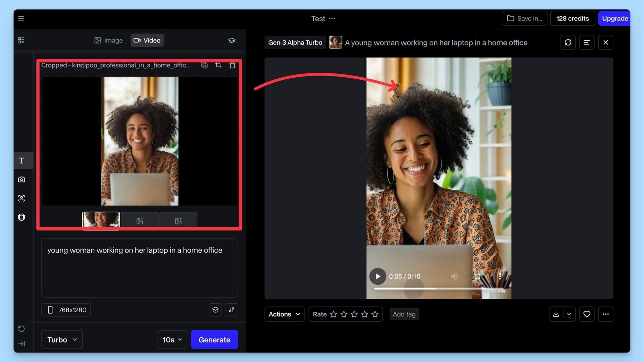Click the undo history icon
The width and height of the screenshot is (644, 362).
point(21,329)
